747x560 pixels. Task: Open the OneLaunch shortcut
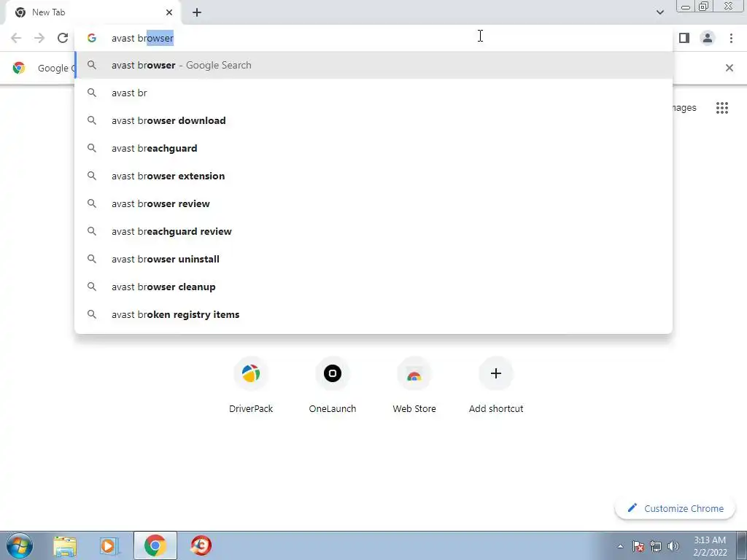[x=333, y=385]
